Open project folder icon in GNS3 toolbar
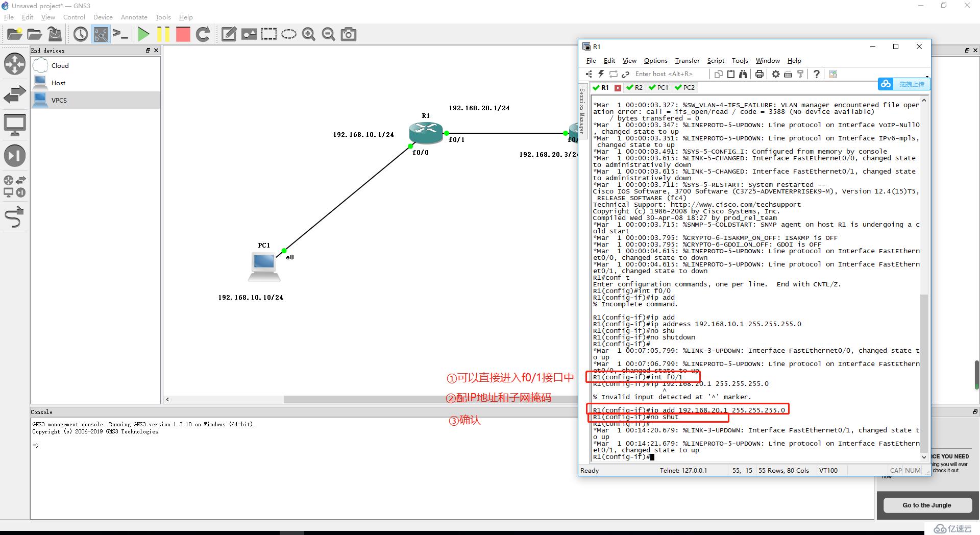Image resolution: width=980 pixels, height=535 pixels. tap(34, 34)
